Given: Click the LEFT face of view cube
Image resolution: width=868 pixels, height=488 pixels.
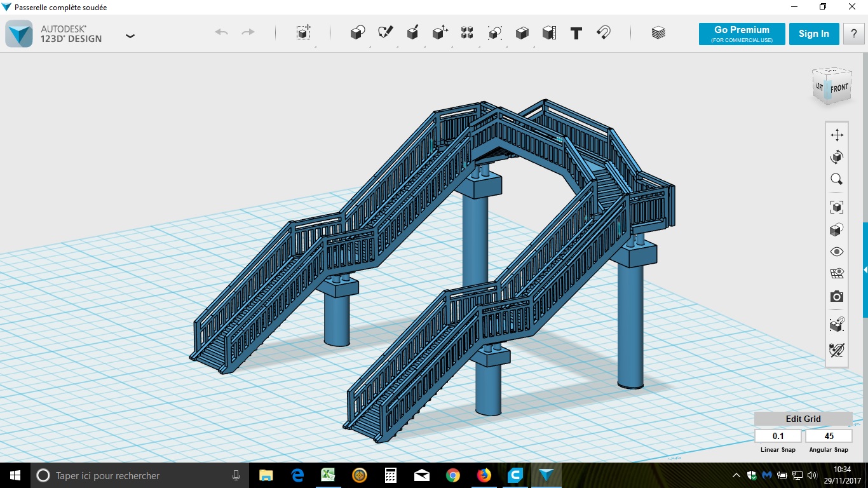Looking at the screenshot, I should click(x=821, y=86).
